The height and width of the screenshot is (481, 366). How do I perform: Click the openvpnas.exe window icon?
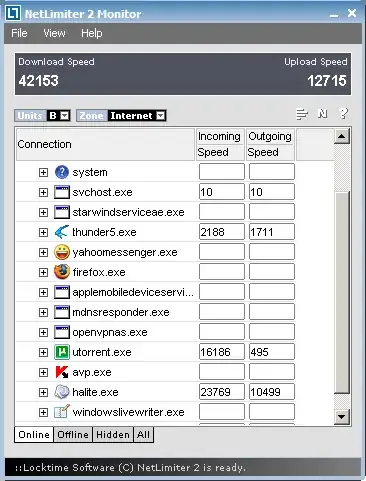[x=62, y=332]
